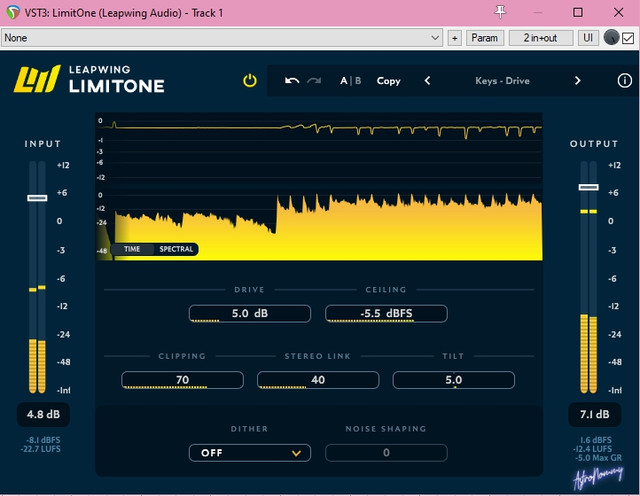
Task: Click the INPUT gain fader handle
Action: [37, 198]
